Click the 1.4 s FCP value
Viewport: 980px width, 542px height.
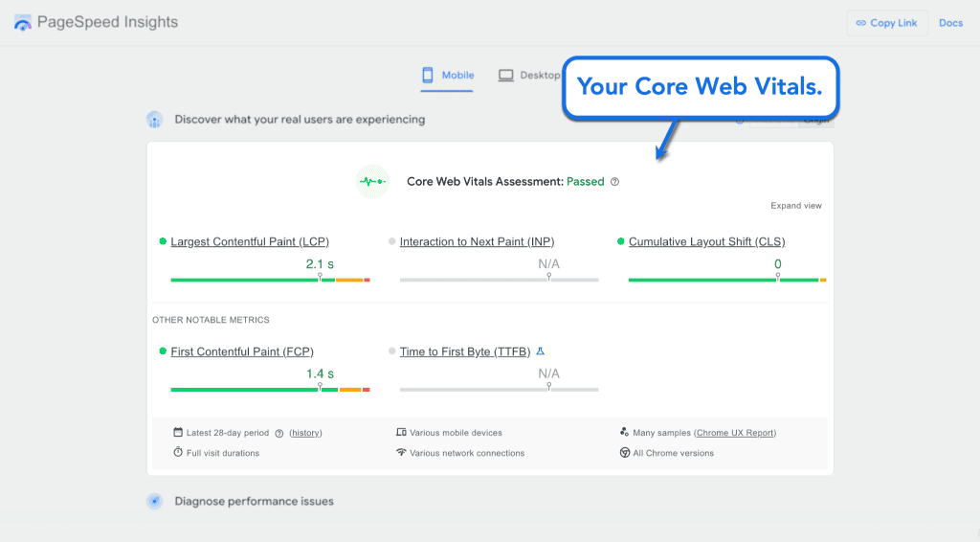pos(320,373)
